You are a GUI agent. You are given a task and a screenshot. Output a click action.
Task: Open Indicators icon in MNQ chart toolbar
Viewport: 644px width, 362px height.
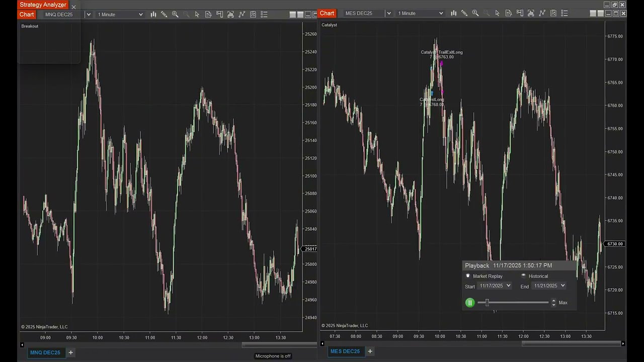[x=242, y=15]
